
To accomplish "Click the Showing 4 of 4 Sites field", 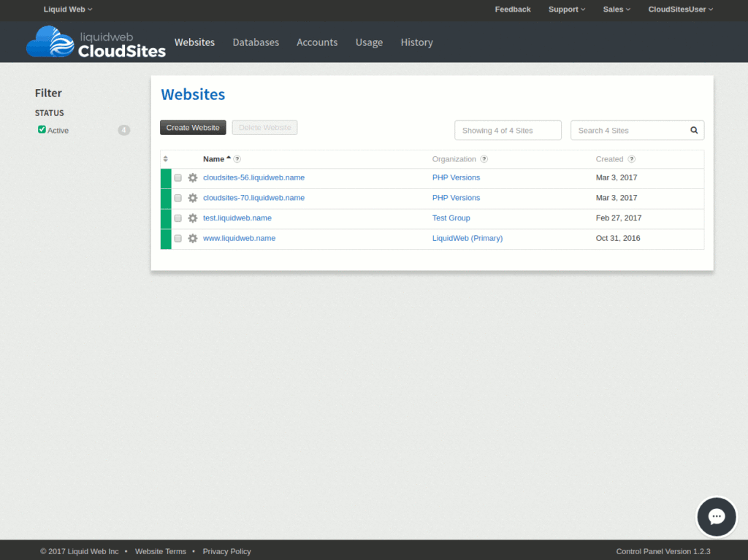I will (508, 130).
